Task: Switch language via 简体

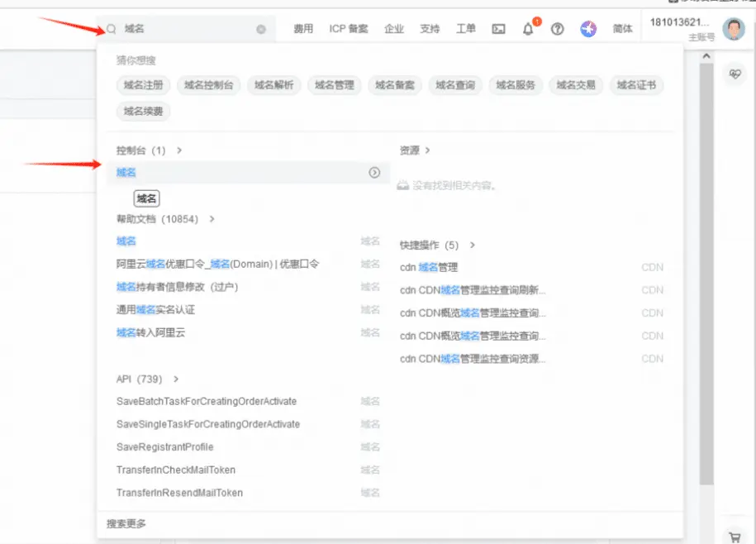Action: pos(622,29)
